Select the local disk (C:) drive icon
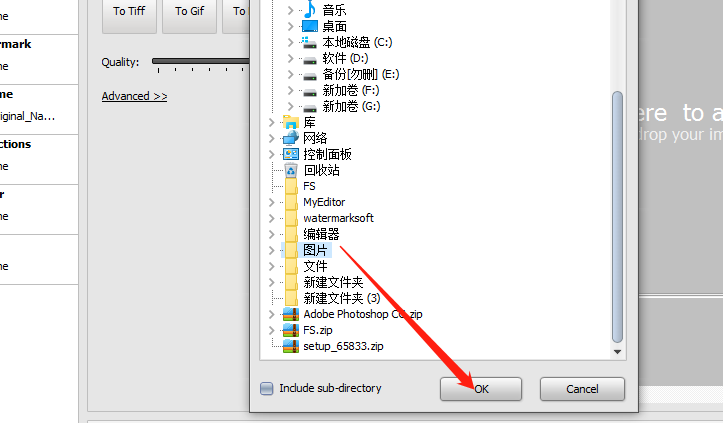Image resolution: width=723 pixels, height=423 pixels. point(309,42)
